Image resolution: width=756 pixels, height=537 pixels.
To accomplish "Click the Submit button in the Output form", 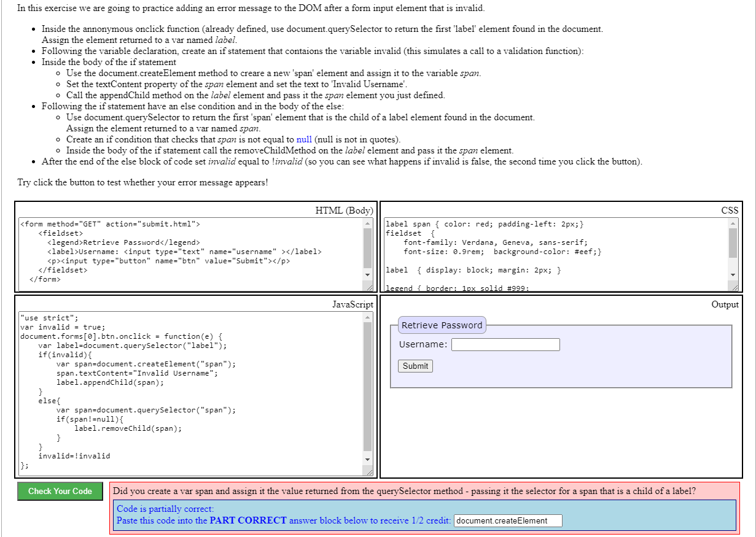I will pyautogui.click(x=416, y=366).
